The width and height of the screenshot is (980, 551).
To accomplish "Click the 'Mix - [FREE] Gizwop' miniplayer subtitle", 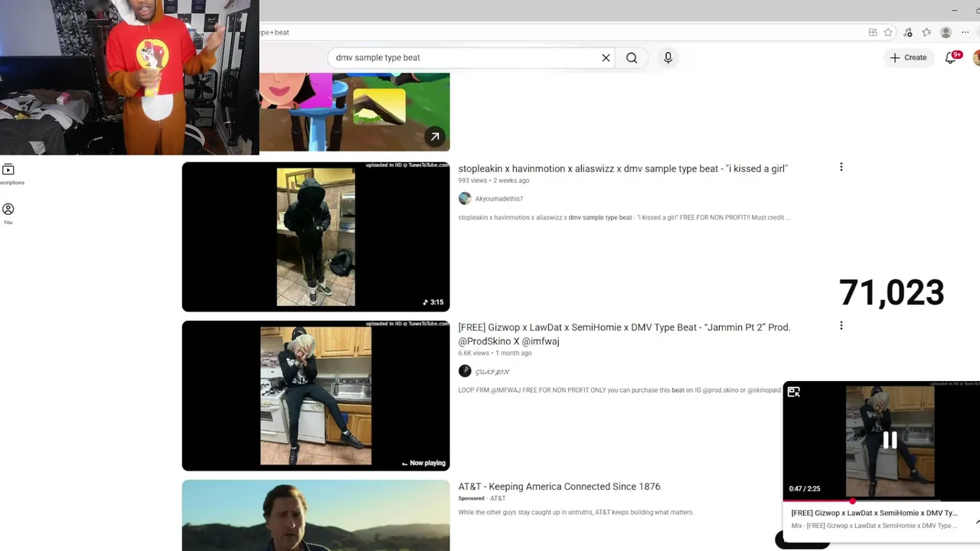I will click(x=874, y=526).
